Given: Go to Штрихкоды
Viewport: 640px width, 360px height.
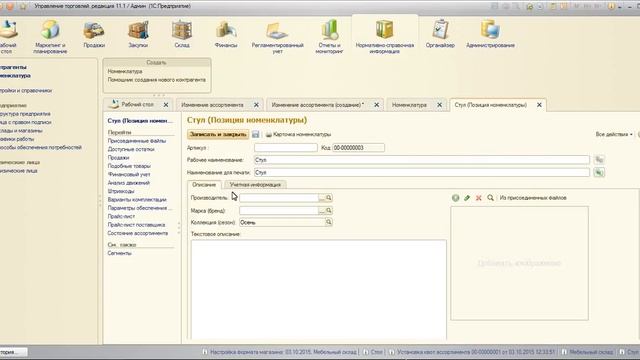Looking at the screenshot, I should coord(121,191).
